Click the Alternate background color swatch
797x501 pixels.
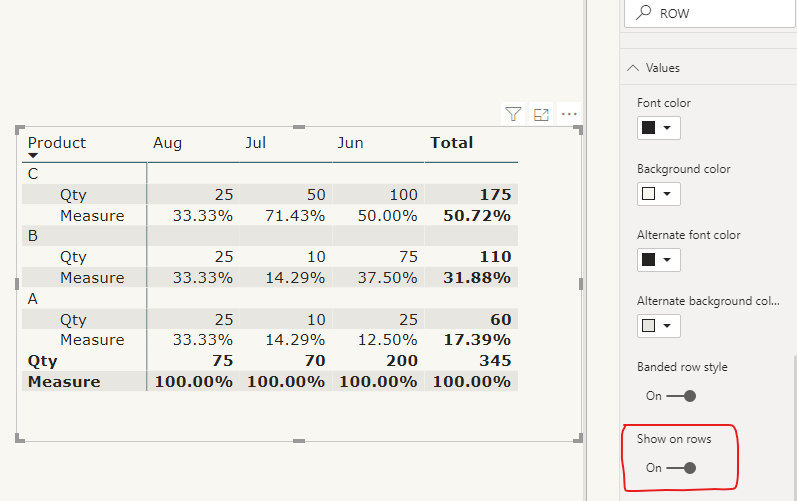click(649, 326)
